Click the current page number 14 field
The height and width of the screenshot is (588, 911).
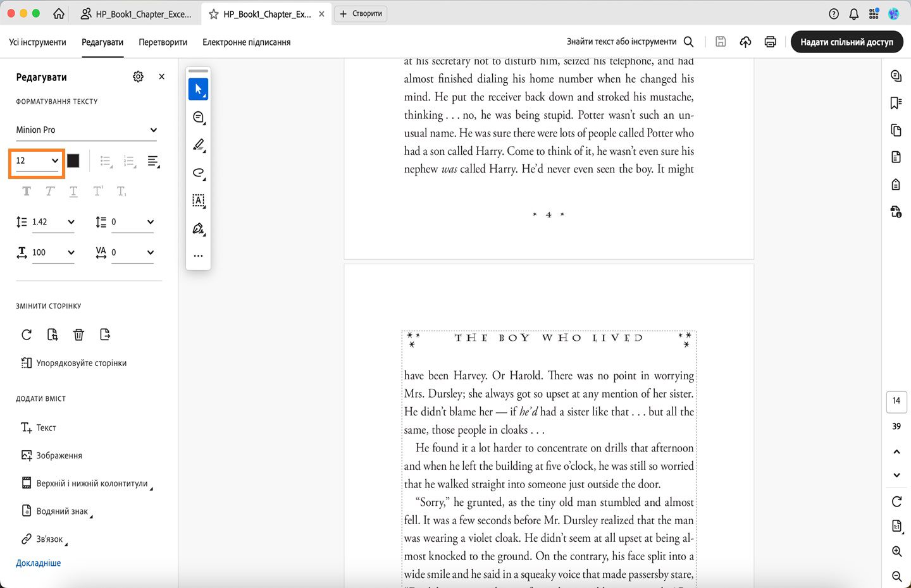pyautogui.click(x=896, y=401)
